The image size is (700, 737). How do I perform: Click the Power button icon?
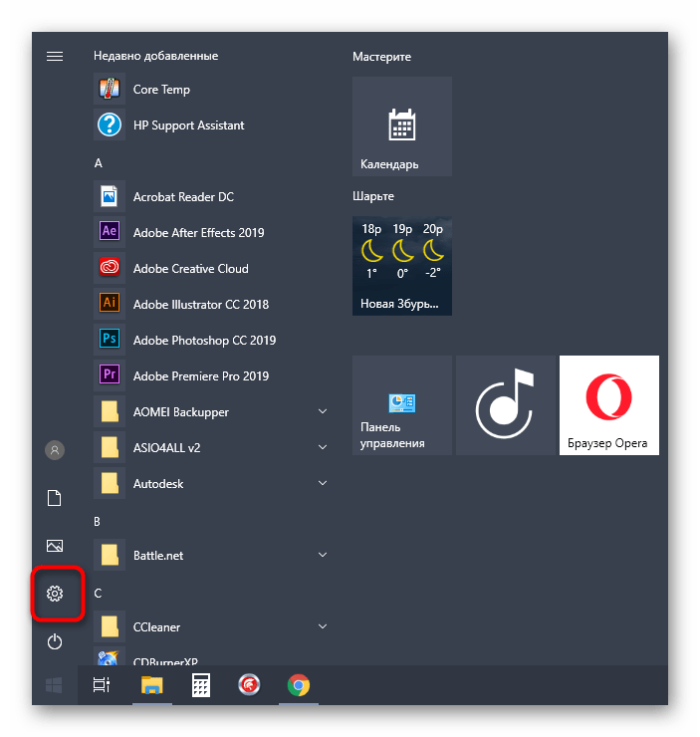tap(55, 641)
